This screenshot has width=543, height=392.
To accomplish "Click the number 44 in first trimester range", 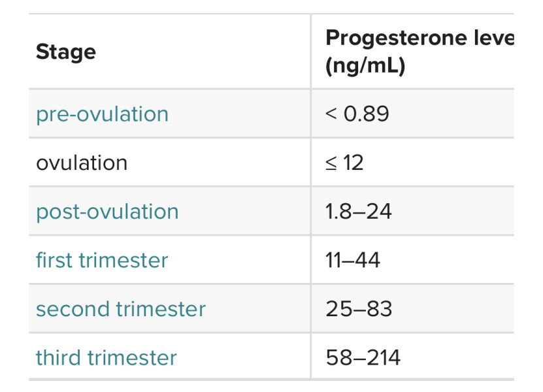I will coord(368,260).
